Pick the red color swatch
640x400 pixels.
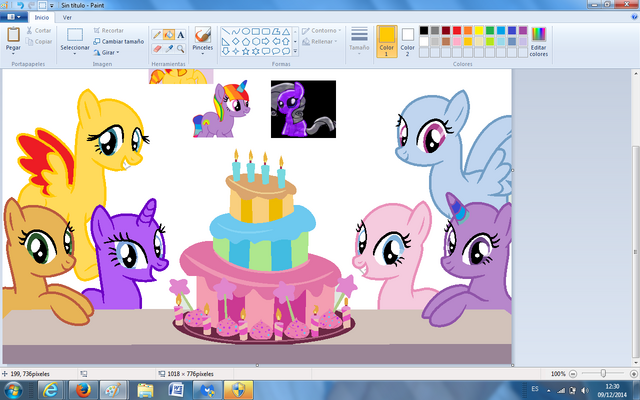(457, 30)
